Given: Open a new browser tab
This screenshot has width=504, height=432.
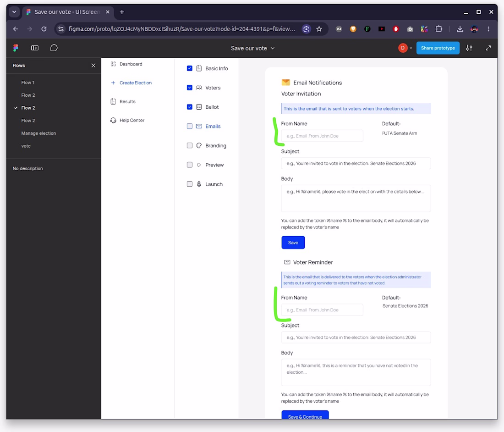Looking at the screenshot, I should pyautogui.click(x=122, y=12).
